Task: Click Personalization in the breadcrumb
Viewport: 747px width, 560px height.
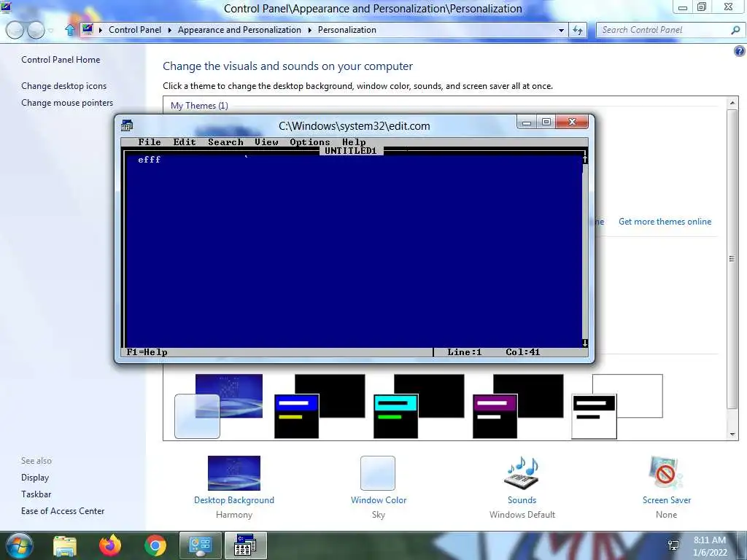Action: click(347, 29)
